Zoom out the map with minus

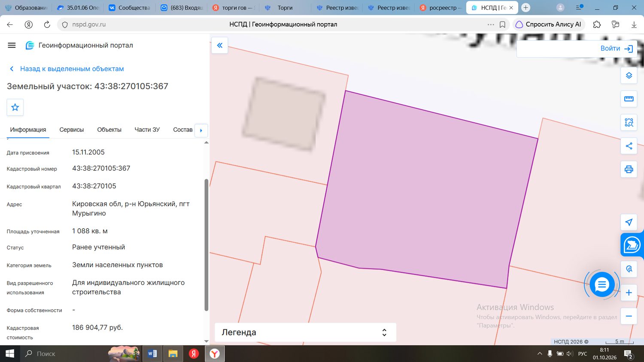(629, 316)
